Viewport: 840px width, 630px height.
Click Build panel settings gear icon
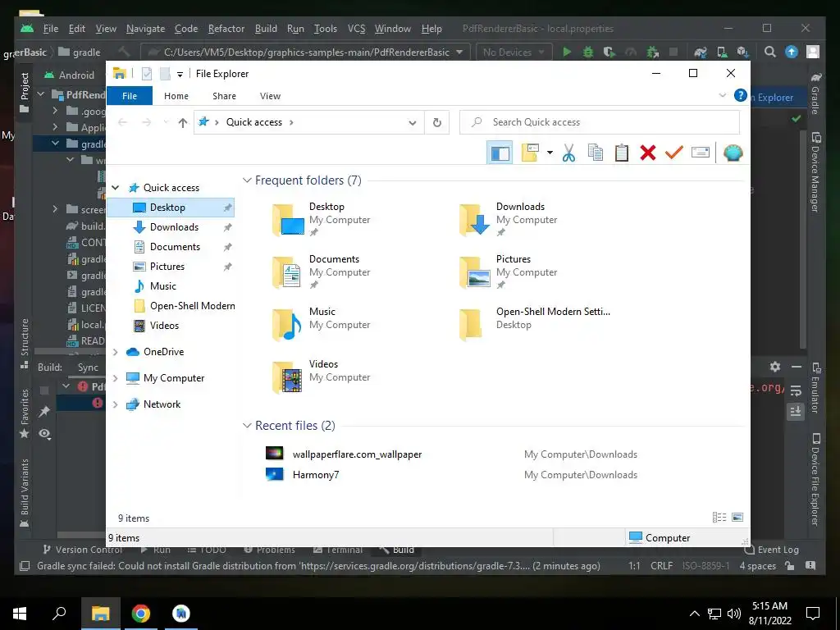tap(775, 367)
